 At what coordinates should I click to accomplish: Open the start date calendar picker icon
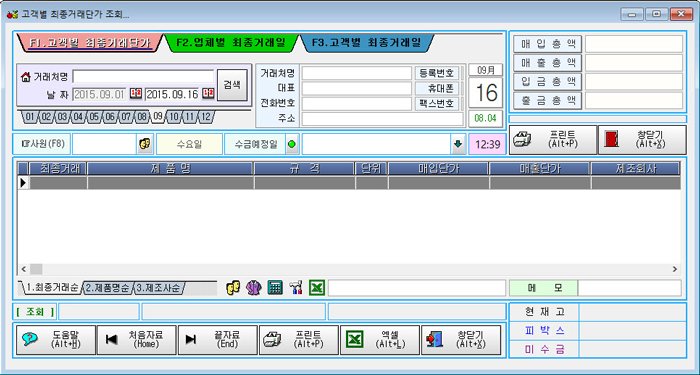click(x=136, y=93)
